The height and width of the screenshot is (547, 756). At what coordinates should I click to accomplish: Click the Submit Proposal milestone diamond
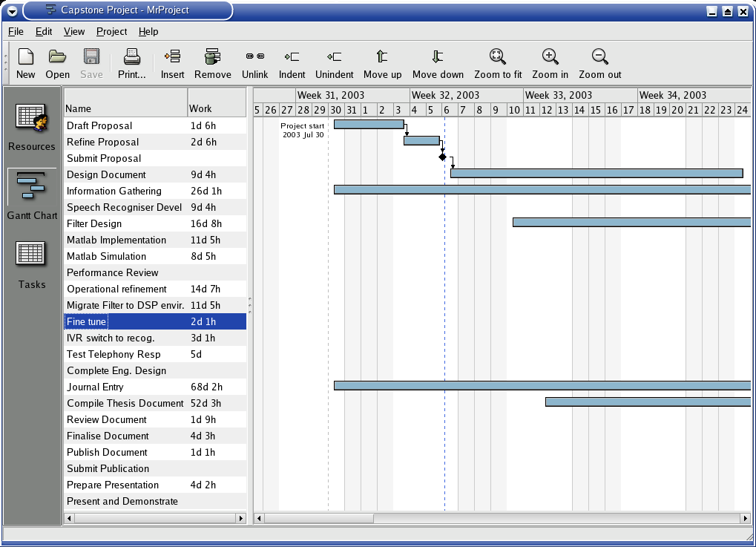point(443,157)
